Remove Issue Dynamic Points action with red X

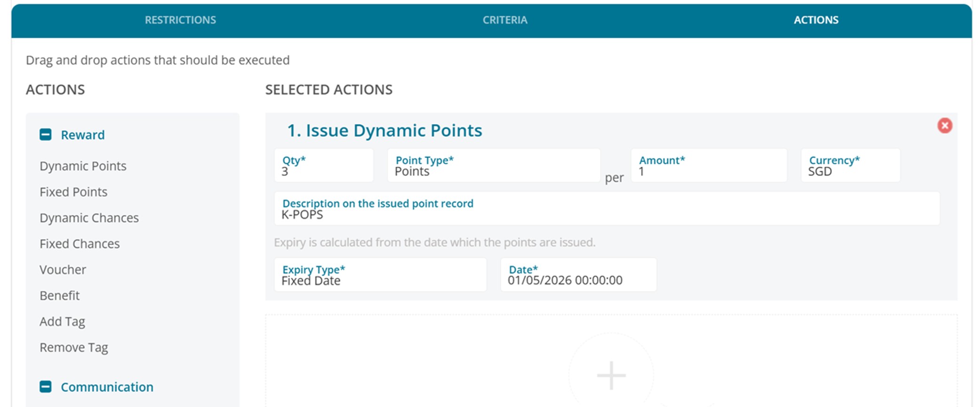click(945, 126)
